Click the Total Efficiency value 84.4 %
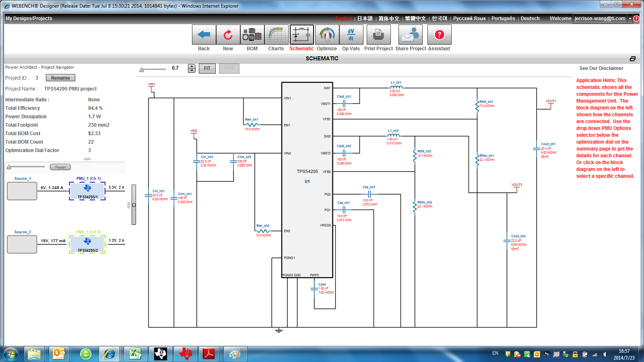The image size is (644, 362). pyautogui.click(x=95, y=108)
